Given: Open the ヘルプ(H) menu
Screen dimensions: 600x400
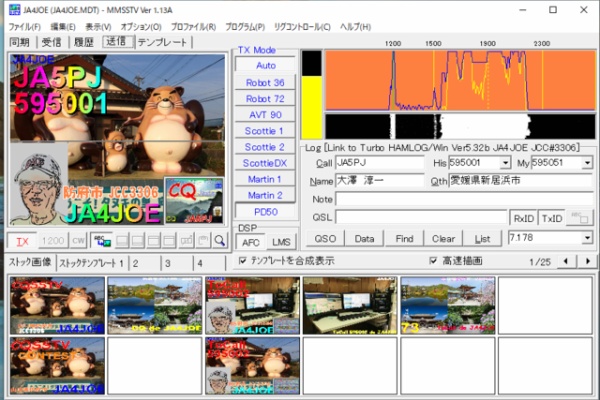Looking at the screenshot, I should pyautogui.click(x=355, y=27).
